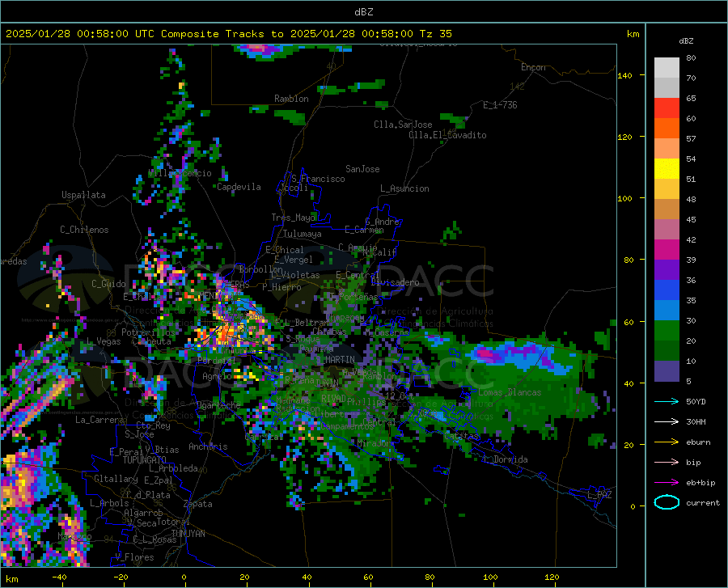Click the C_Chilenos map label

[84, 230]
